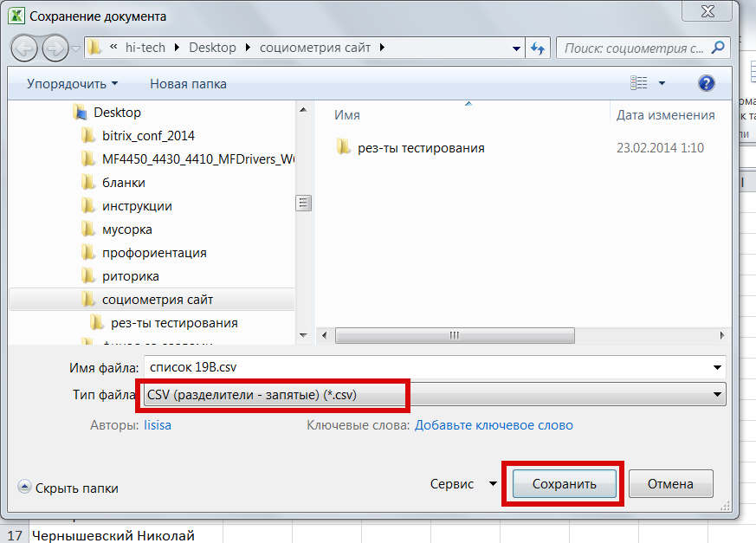Image resolution: width=756 pixels, height=543 pixels.
Task: Navigate to Desktop via the breadcrumb path
Action: click(x=212, y=48)
